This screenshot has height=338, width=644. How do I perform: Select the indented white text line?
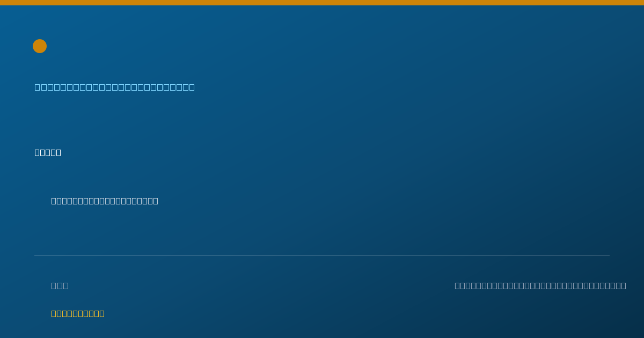click(x=105, y=201)
